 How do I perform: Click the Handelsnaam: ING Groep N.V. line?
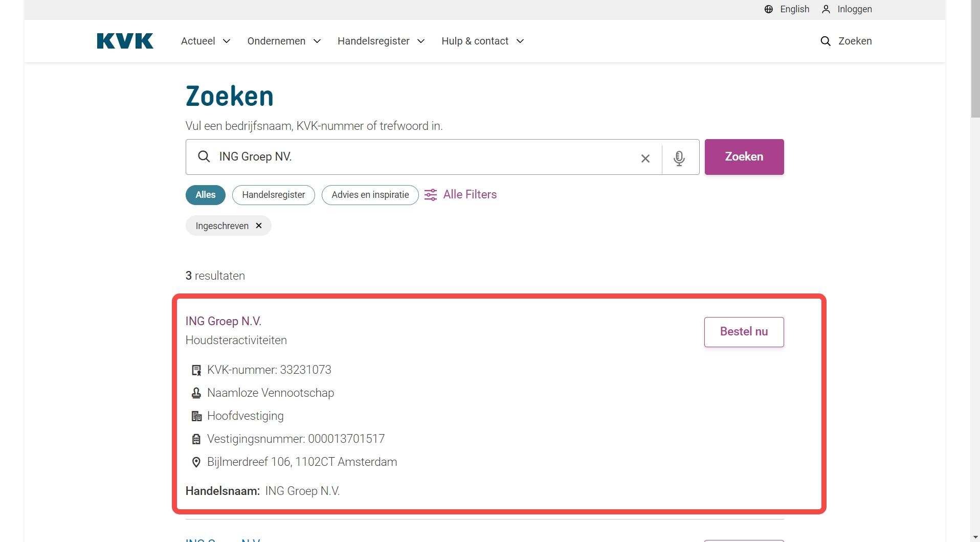pyautogui.click(x=263, y=491)
